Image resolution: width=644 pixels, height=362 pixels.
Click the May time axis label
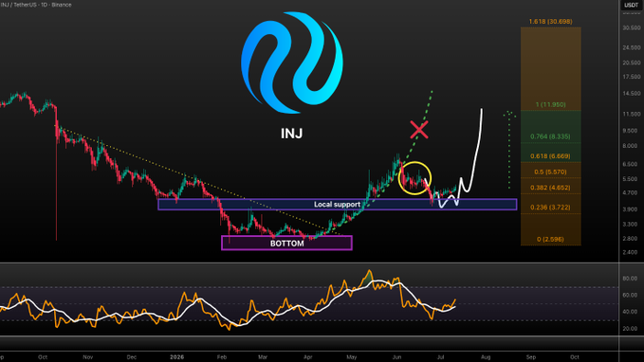tap(352, 357)
